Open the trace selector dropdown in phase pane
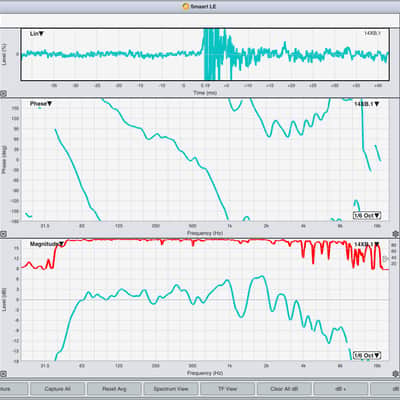 tap(366, 104)
